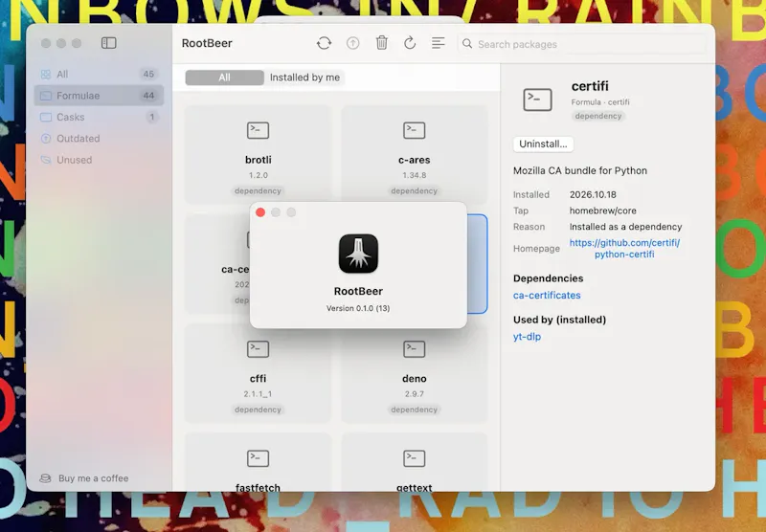This screenshot has height=532, width=766.
Task: Click the Uninstall... button
Action: point(543,144)
